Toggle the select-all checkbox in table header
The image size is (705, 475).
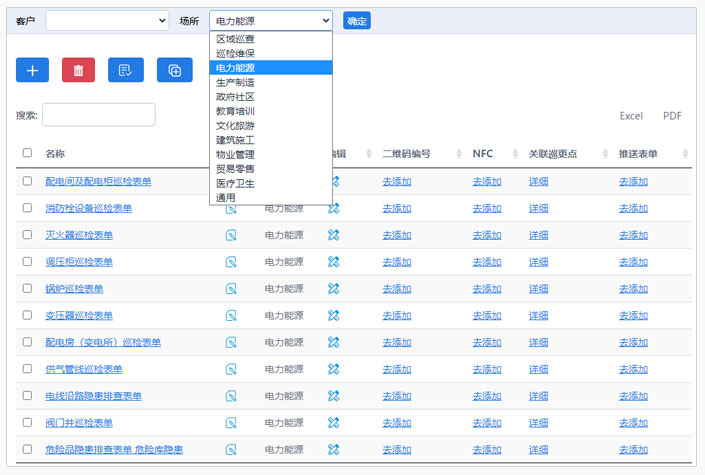[27, 153]
